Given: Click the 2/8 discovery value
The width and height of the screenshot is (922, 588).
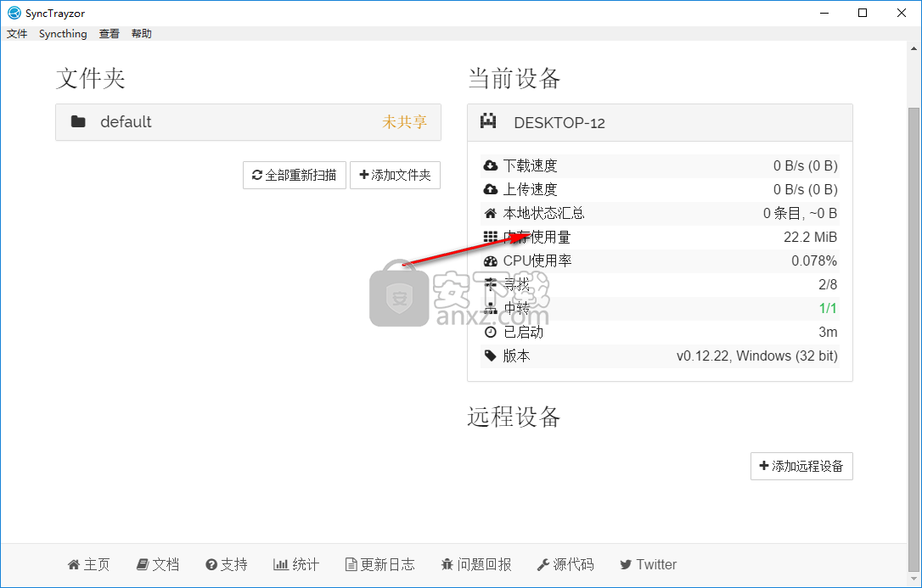Looking at the screenshot, I should [828, 285].
